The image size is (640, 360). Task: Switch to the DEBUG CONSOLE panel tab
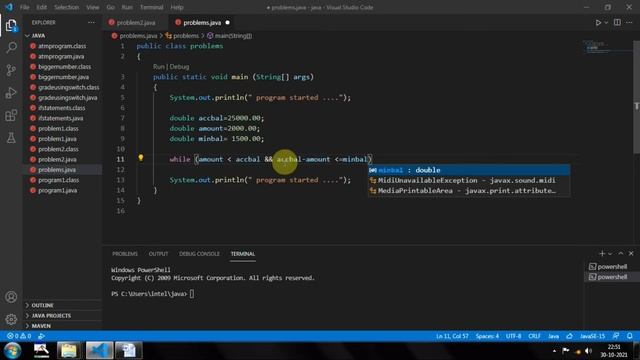tap(199, 253)
